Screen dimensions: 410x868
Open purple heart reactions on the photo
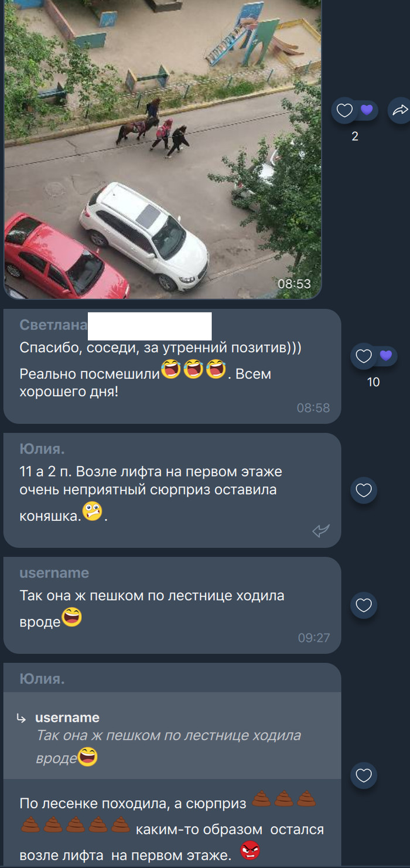pos(367,110)
